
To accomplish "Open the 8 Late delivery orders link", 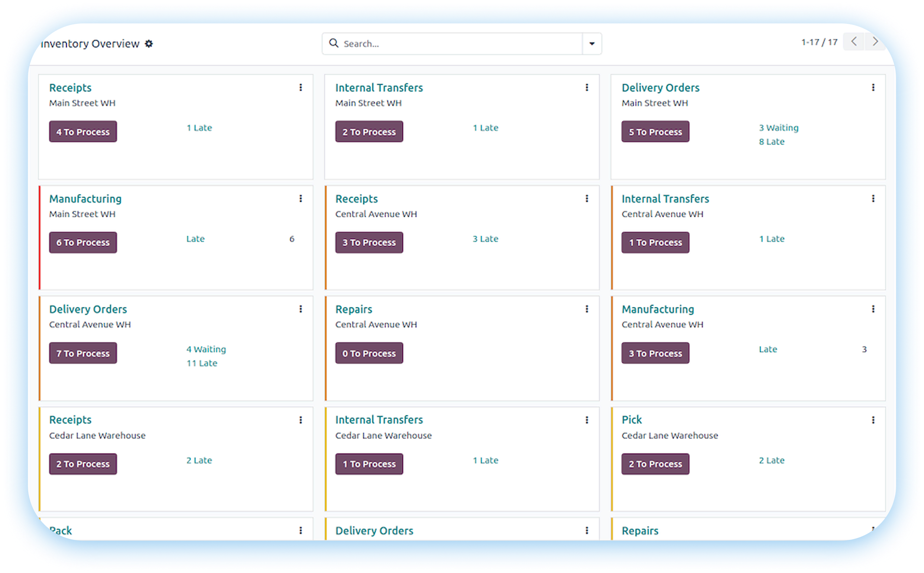I will 771,142.
